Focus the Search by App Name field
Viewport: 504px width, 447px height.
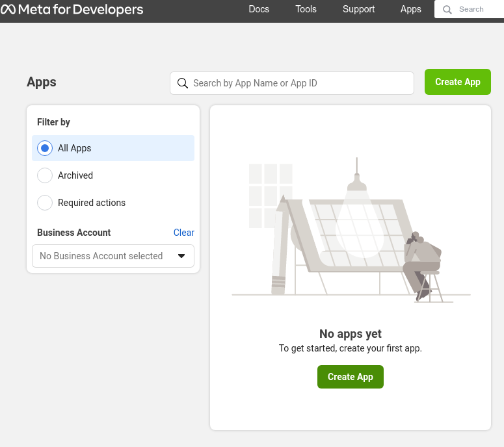tap(292, 83)
